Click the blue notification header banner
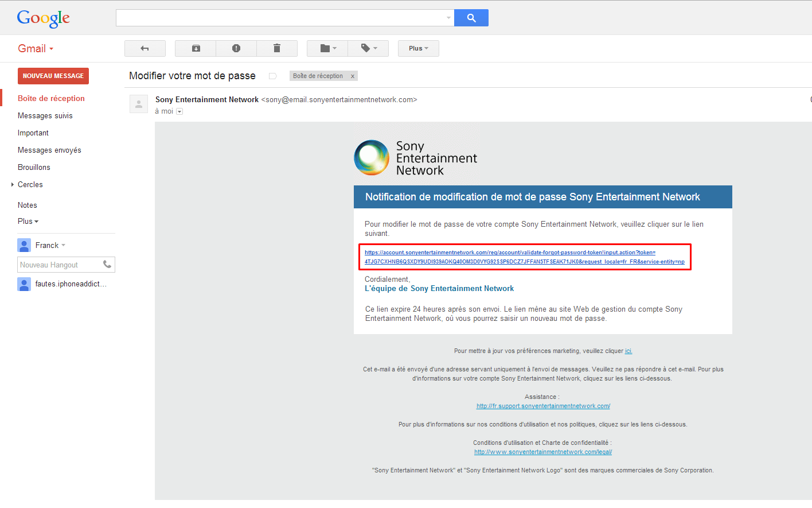 543,197
